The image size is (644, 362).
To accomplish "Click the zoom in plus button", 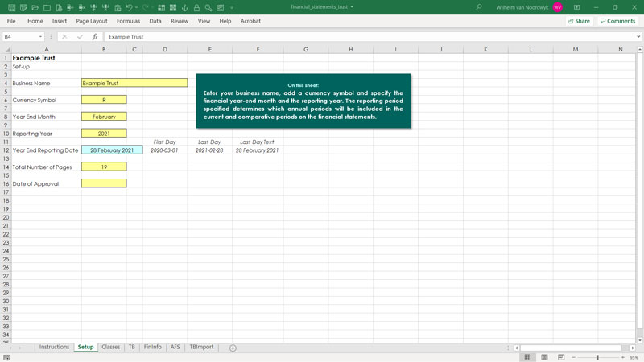I will (622, 357).
